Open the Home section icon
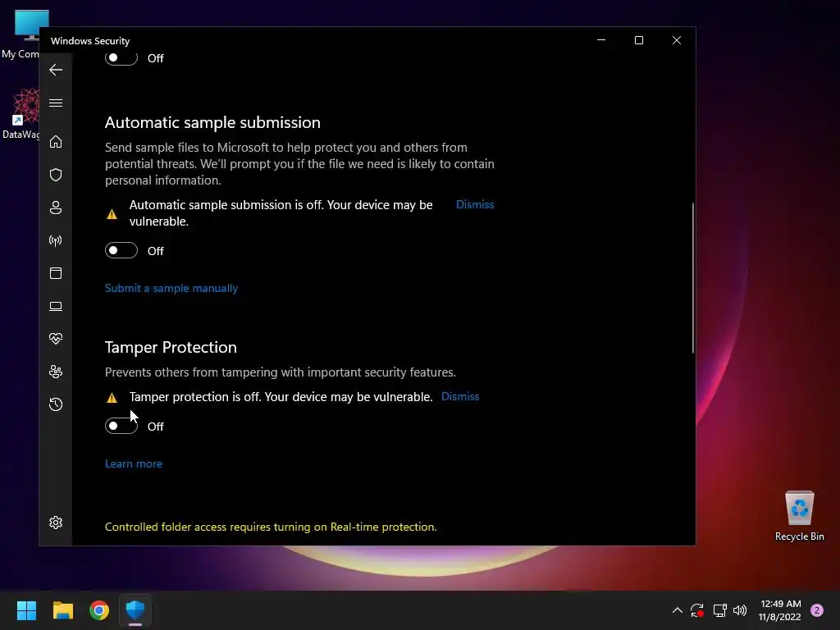The height and width of the screenshot is (630, 840). (56, 142)
